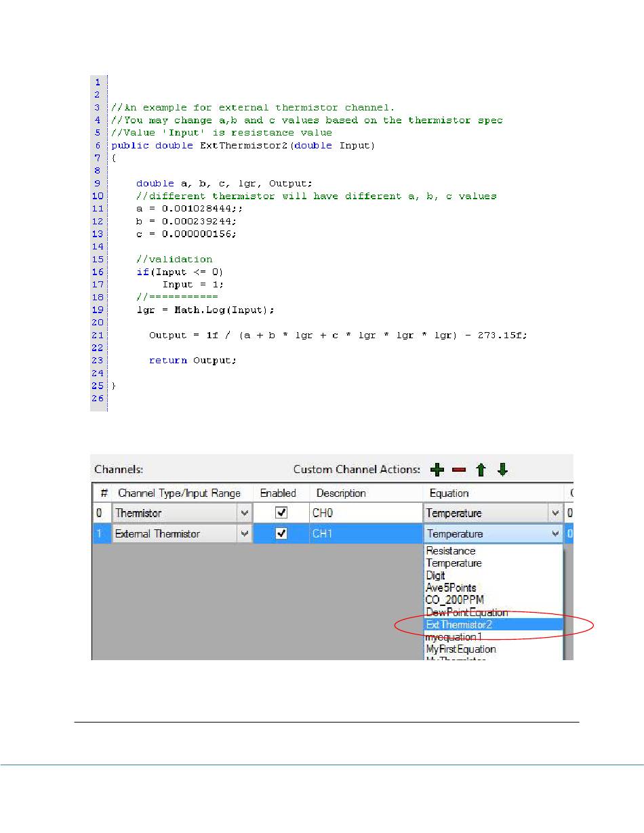Move channel up with green up arrow

[x=481, y=470]
